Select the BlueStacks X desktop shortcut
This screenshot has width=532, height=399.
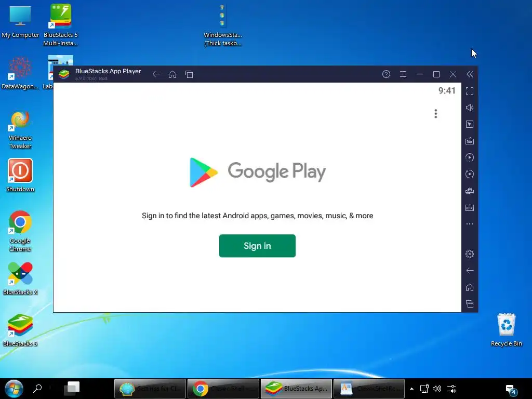pyautogui.click(x=20, y=278)
